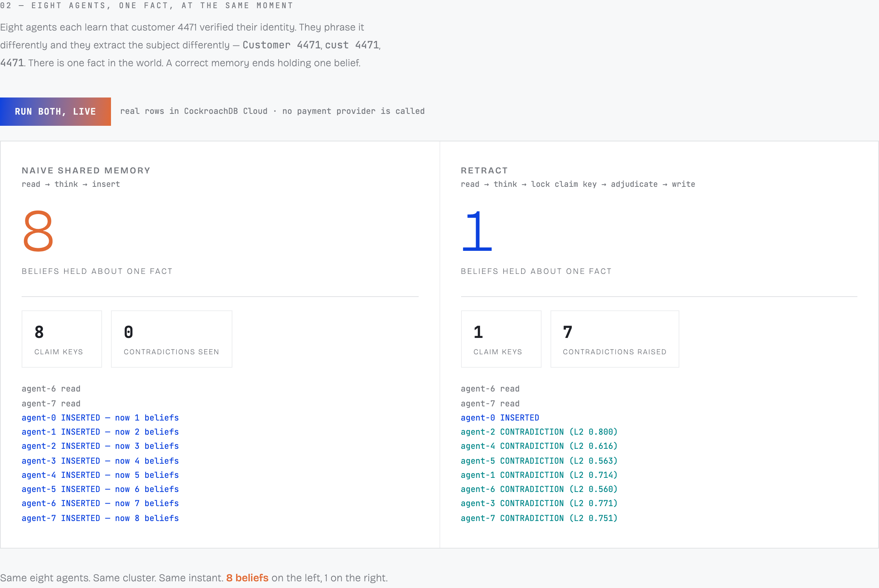Click 'agent-0 INSERTED — now 1 beliefs' log line

100,418
